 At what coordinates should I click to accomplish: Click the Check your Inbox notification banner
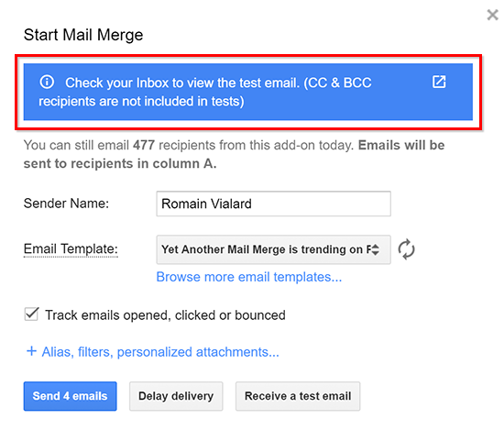coord(248,92)
